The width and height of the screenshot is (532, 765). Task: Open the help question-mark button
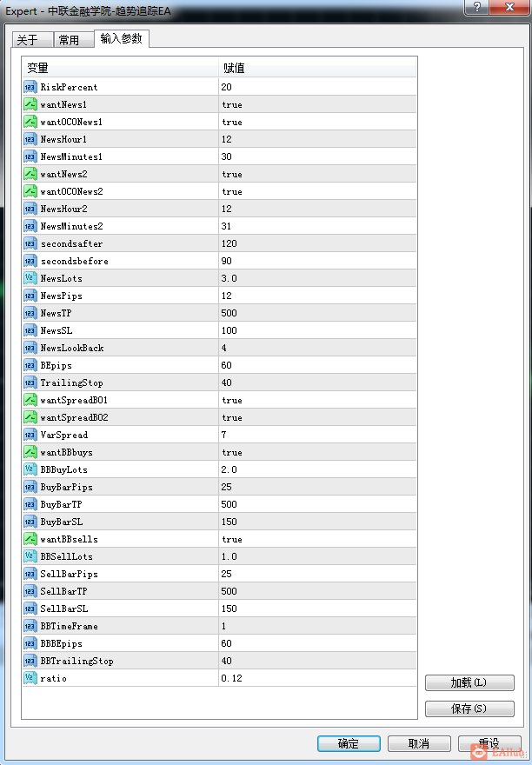tap(477, 7)
